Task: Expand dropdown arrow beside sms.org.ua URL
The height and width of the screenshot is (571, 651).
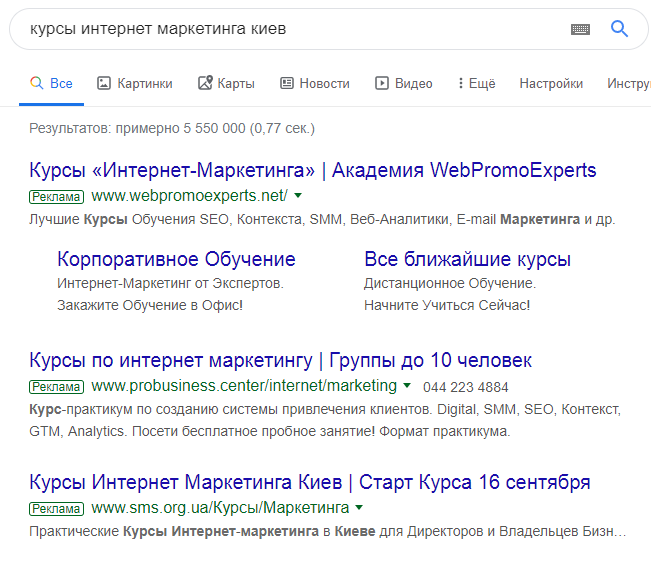Action: [359, 508]
